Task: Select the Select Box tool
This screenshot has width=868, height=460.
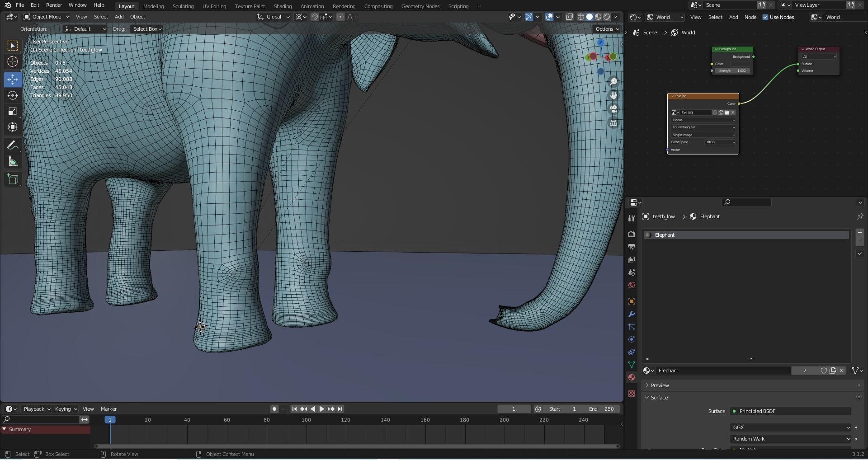Action: pos(13,46)
